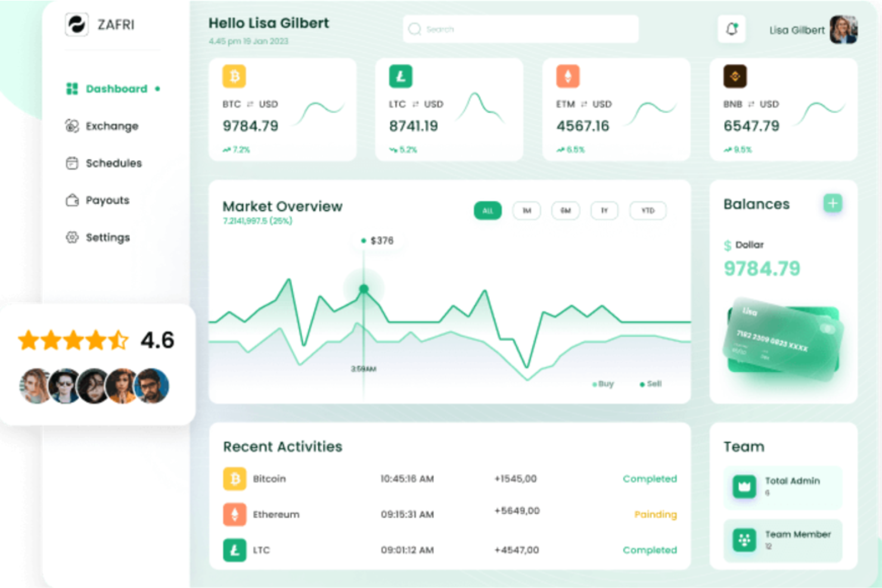This screenshot has height=588, width=882.
Task: Click the BNB coin icon
Action: click(x=735, y=76)
